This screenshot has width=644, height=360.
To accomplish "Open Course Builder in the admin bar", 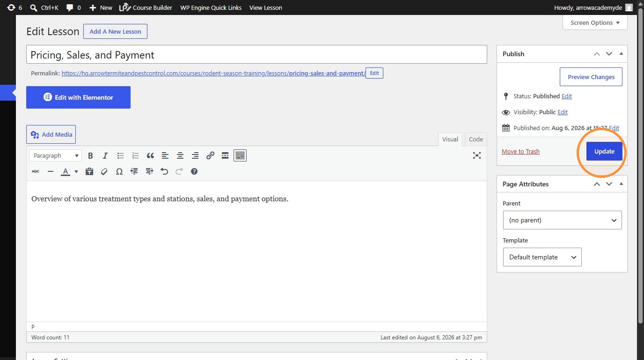I will coord(146,7).
